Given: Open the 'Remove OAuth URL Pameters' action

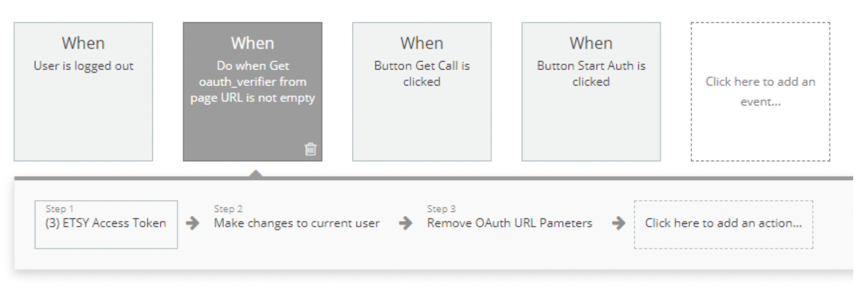Looking at the screenshot, I should 510,223.
